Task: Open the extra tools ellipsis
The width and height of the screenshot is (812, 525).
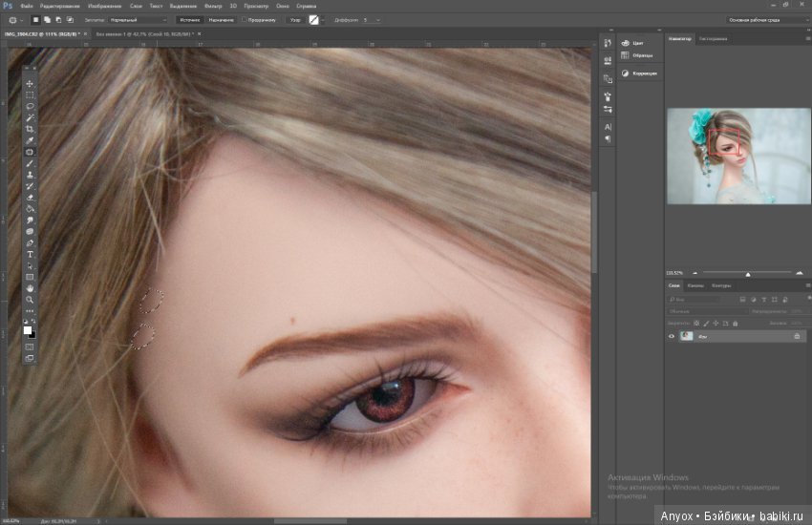Action: 30,311
